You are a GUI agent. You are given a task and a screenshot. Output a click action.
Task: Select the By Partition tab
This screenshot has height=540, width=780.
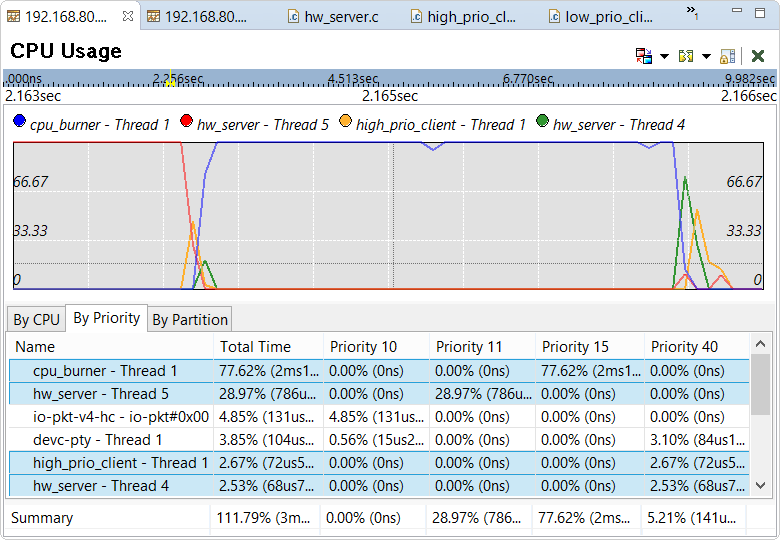click(190, 320)
